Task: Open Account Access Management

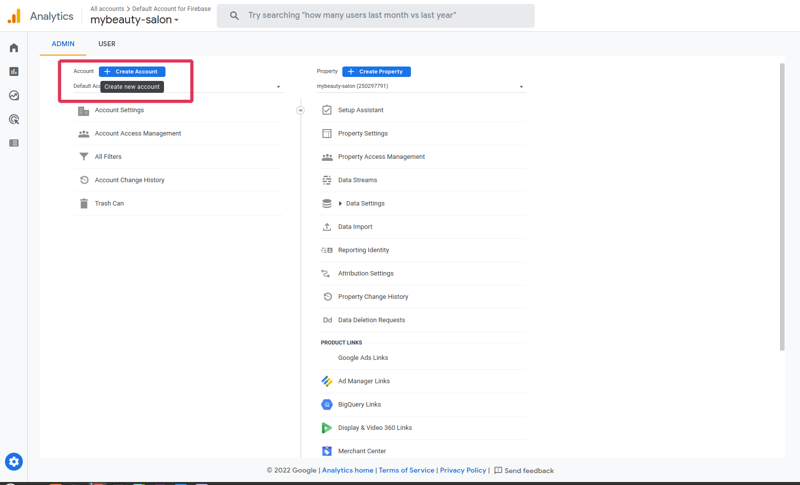Action: click(x=138, y=134)
